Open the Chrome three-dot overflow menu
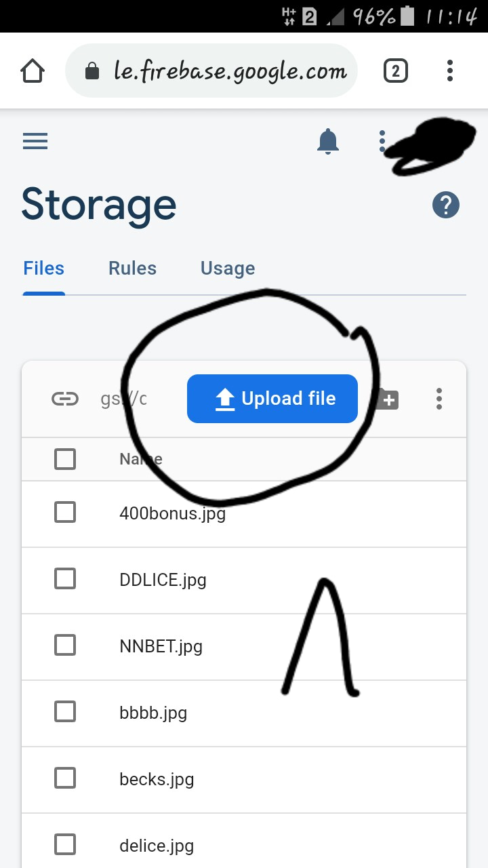Image resolution: width=488 pixels, height=868 pixels. tap(450, 71)
